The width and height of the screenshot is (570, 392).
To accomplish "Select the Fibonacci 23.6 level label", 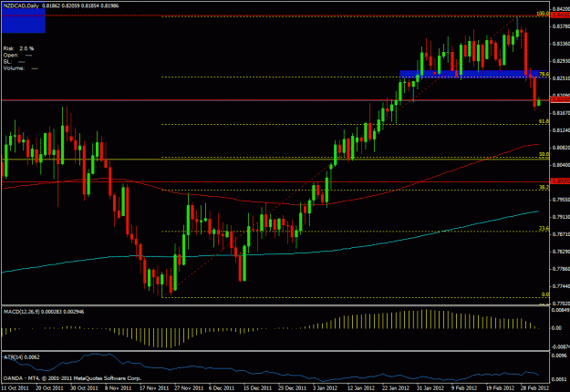I will [544, 228].
